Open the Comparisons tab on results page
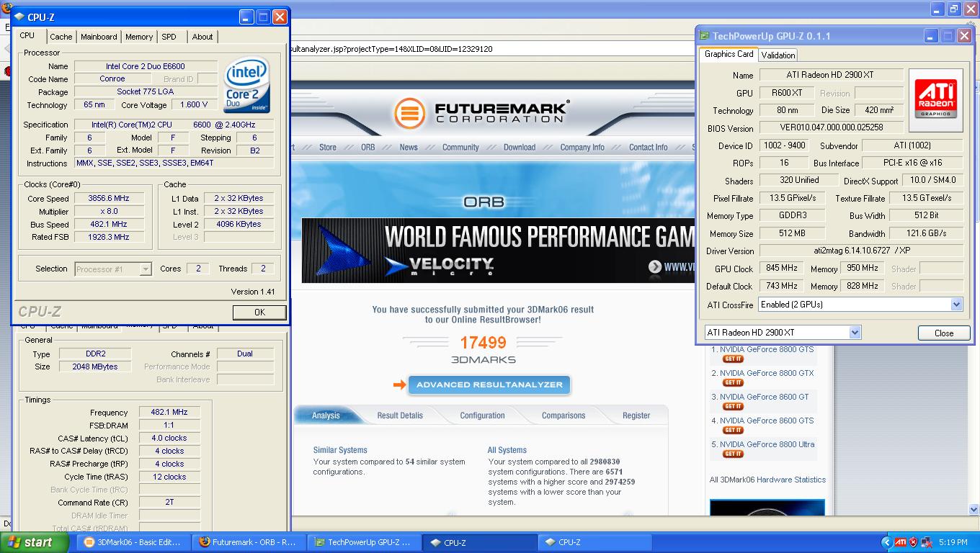Screen dimensions: 980x553 point(563,415)
